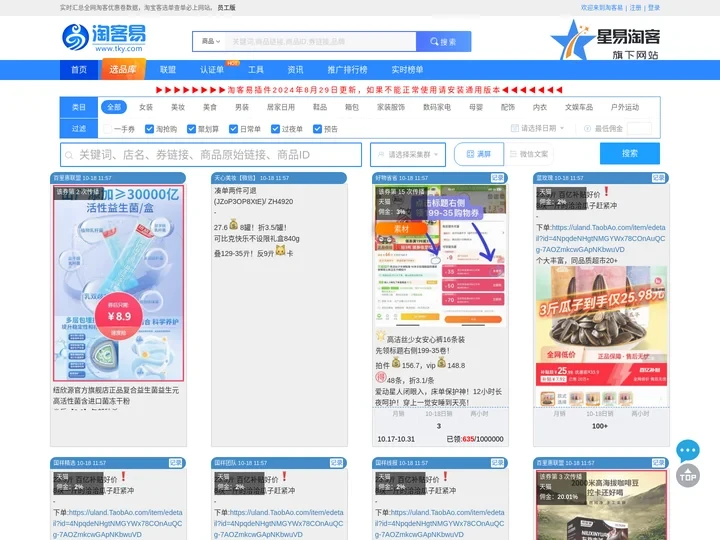
Task: Open the 请选择日期 date picker
Action: tap(538, 128)
